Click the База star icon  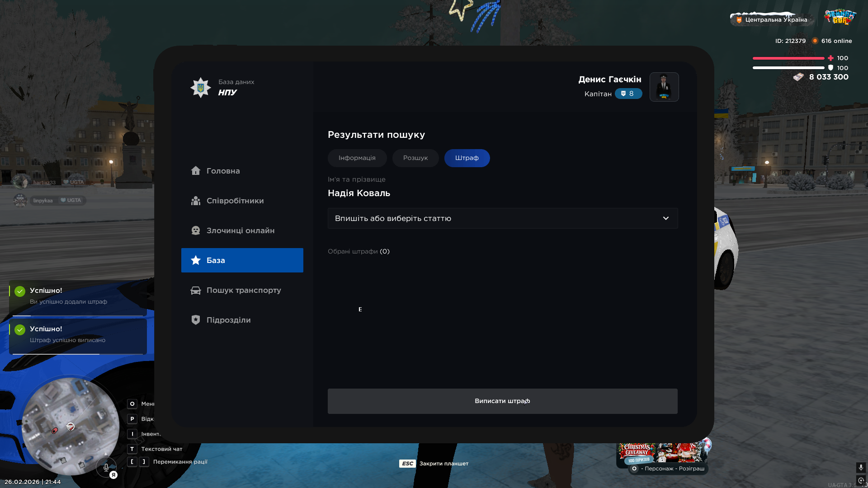(195, 260)
